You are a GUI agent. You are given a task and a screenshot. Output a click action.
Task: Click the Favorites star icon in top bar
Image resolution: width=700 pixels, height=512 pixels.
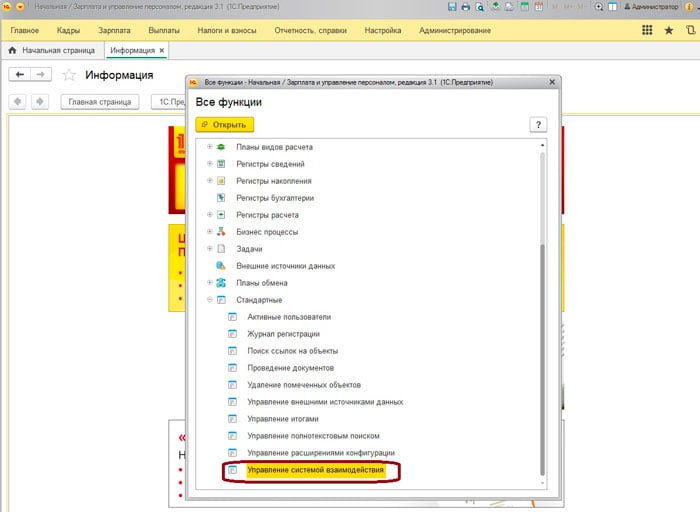(669, 31)
